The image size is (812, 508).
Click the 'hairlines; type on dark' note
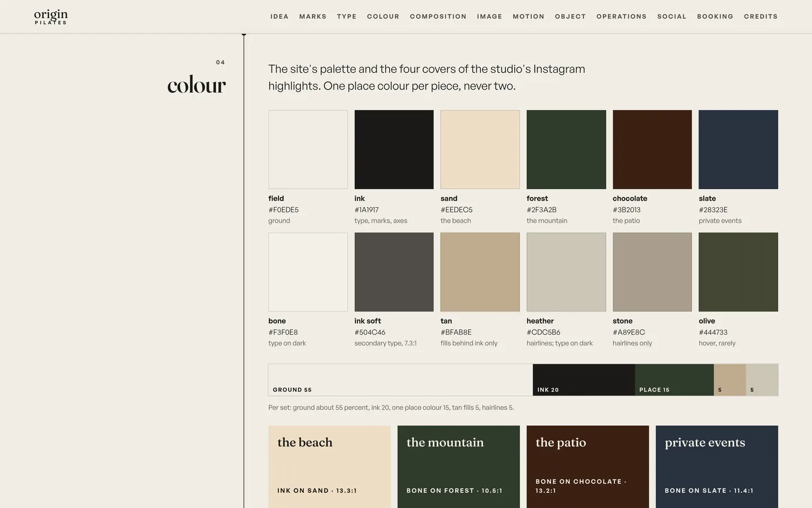(x=559, y=343)
